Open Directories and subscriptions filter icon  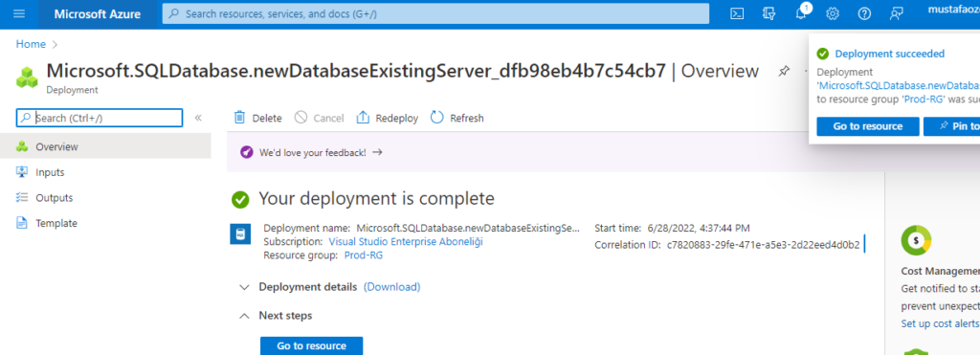point(769,13)
